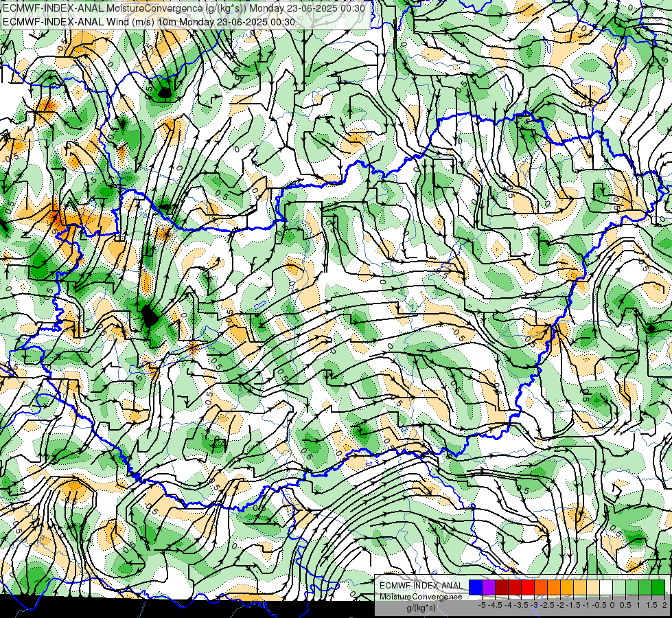Image resolution: width=672 pixels, height=618 pixels.
Task: Click the '-1.5' legend tick label
Action: click(573, 605)
